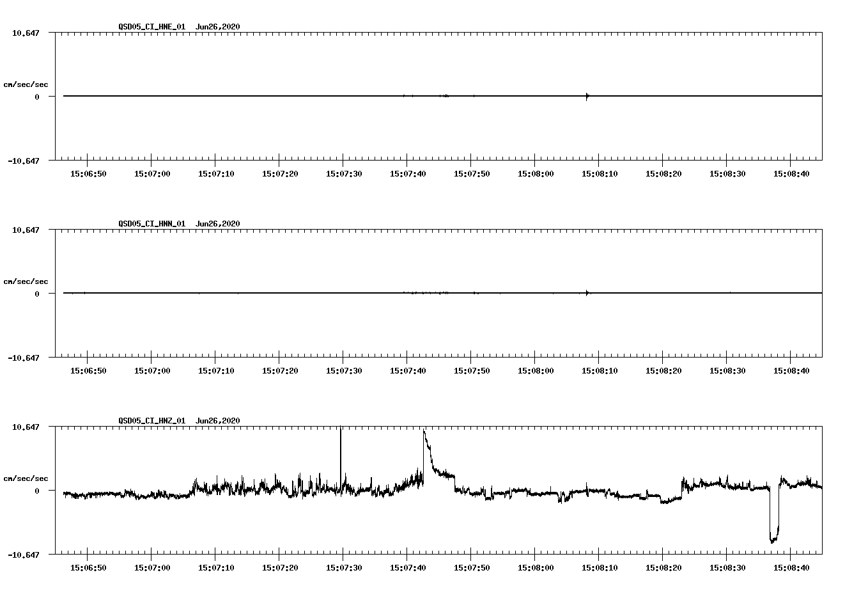Click the 15:08:00 time label under HNZ plot
This screenshot has width=868, height=591.
tap(536, 567)
